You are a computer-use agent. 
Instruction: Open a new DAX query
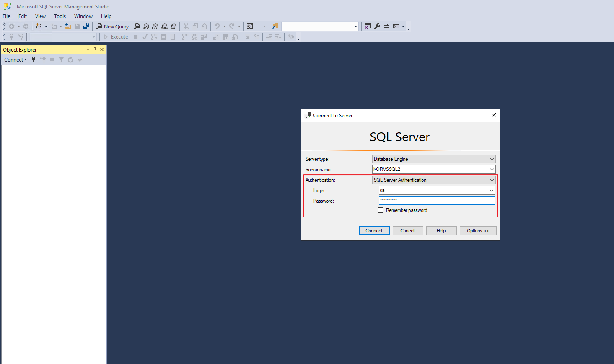(174, 26)
